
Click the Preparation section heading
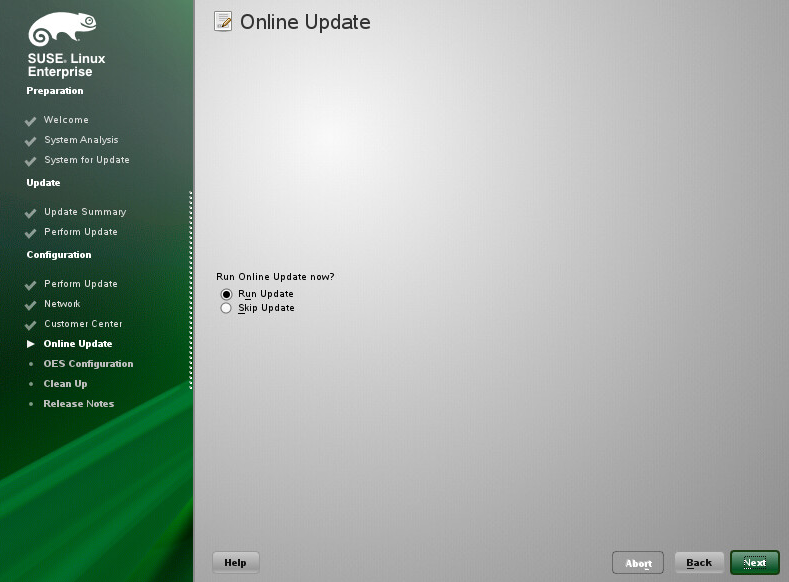55,91
